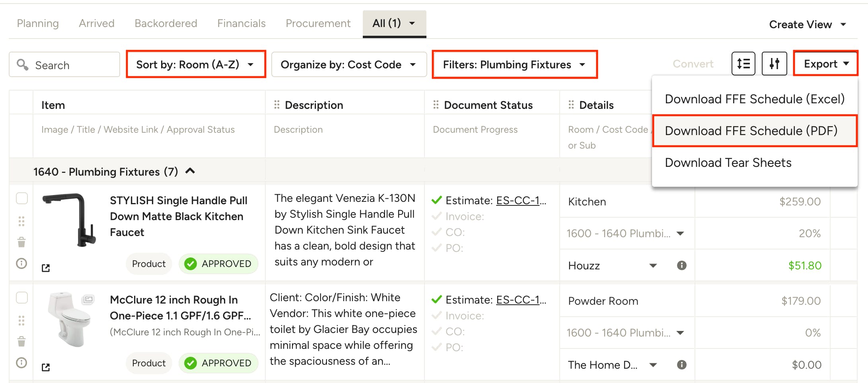Open external link icon for McClure toilet

pos(46,368)
